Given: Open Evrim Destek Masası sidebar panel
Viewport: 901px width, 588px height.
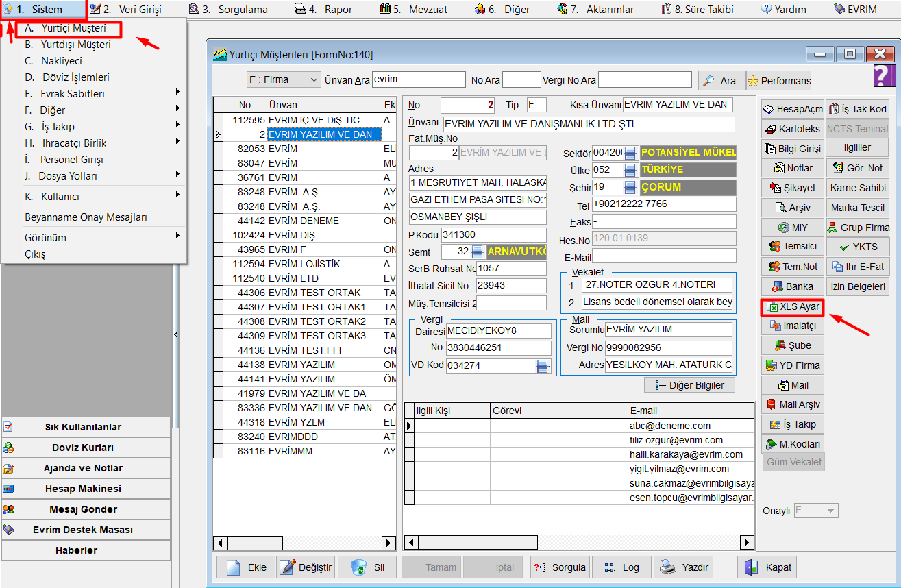Looking at the screenshot, I should point(86,530).
